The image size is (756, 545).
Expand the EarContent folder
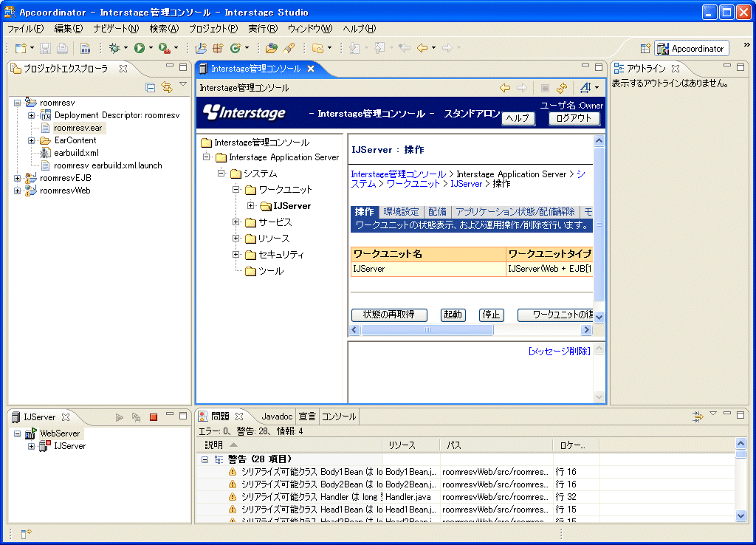coord(31,140)
